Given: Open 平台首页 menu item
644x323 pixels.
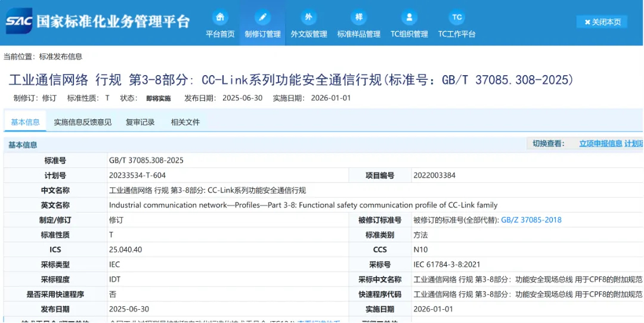Looking at the screenshot, I should coord(220,35).
